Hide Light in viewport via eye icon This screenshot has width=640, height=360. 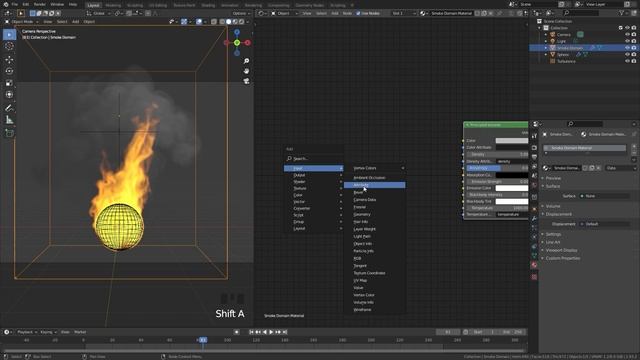click(627, 41)
